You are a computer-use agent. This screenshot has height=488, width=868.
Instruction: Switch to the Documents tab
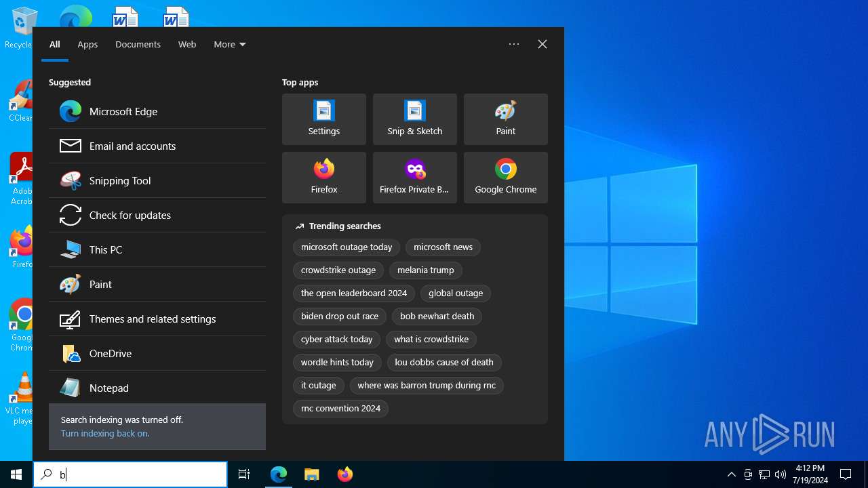pyautogui.click(x=138, y=45)
